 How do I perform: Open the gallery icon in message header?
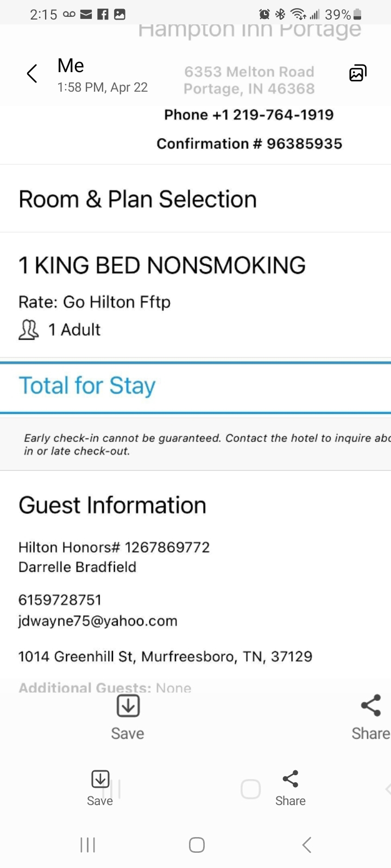(357, 73)
